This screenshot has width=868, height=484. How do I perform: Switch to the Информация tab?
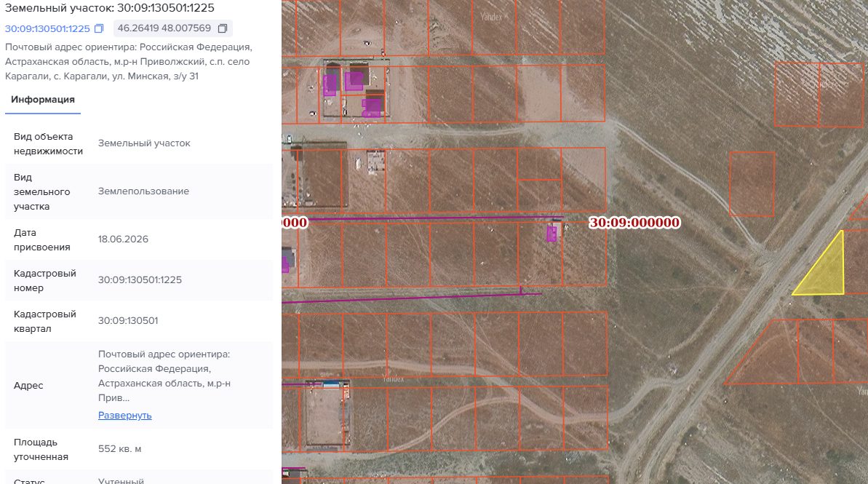click(43, 100)
